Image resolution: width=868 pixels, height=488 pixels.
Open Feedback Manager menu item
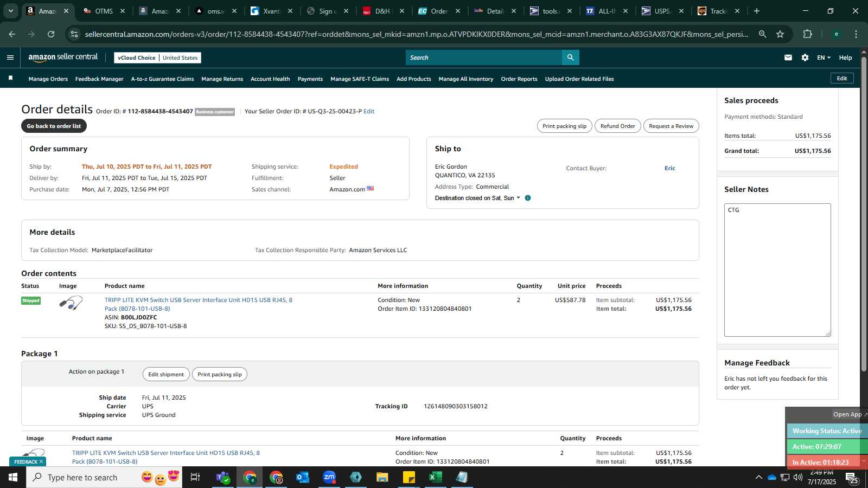pyautogui.click(x=99, y=79)
